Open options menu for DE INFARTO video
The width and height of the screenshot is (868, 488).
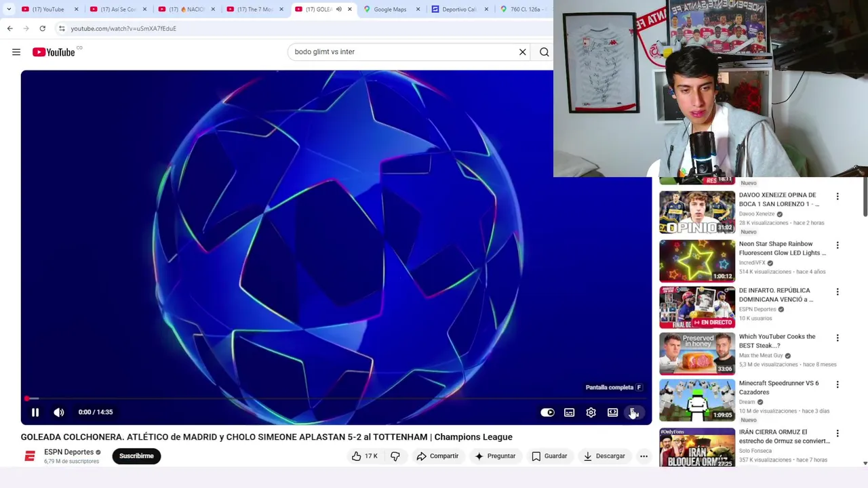click(837, 292)
